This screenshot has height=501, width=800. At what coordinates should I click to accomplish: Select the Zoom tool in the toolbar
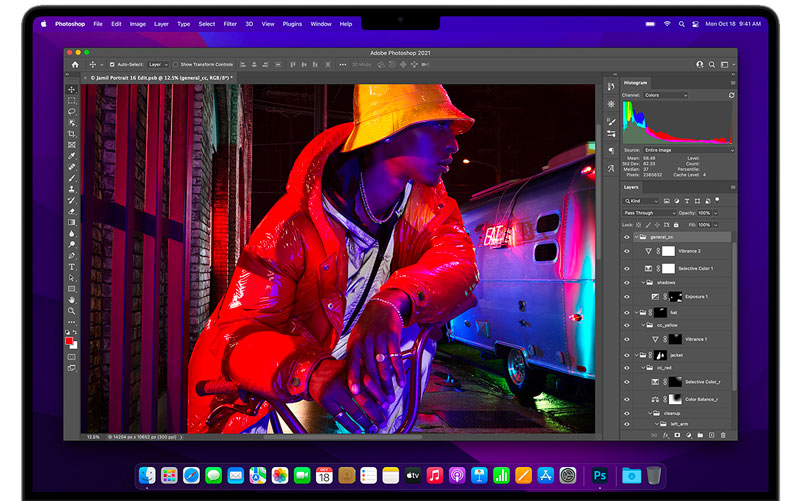[x=71, y=311]
